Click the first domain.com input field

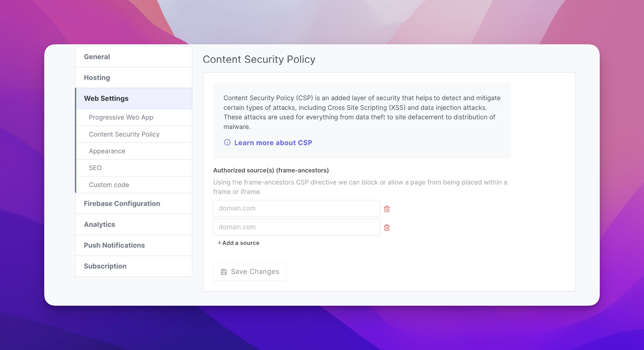tap(296, 208)
